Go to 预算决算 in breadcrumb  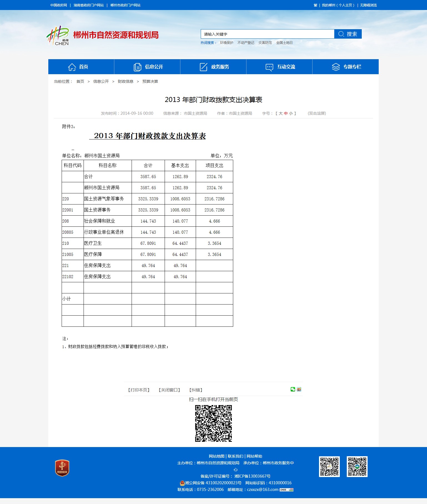(150, 81)
